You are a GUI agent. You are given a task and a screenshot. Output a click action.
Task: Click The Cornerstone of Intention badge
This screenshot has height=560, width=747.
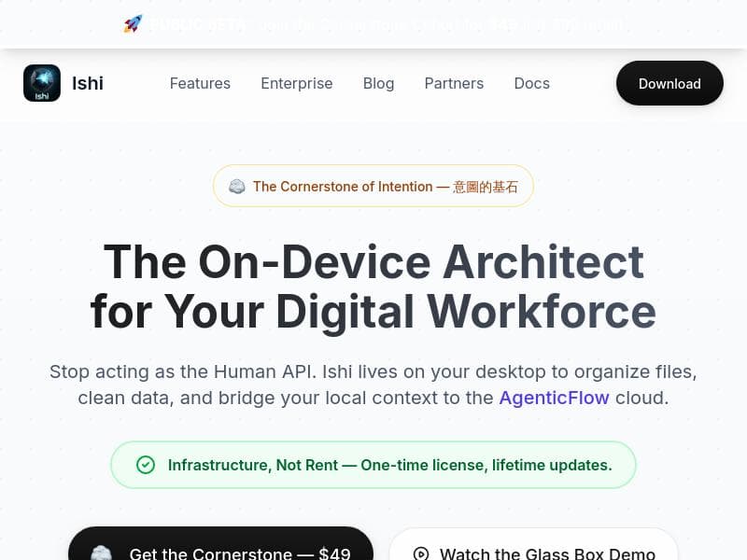coord(373,186)
